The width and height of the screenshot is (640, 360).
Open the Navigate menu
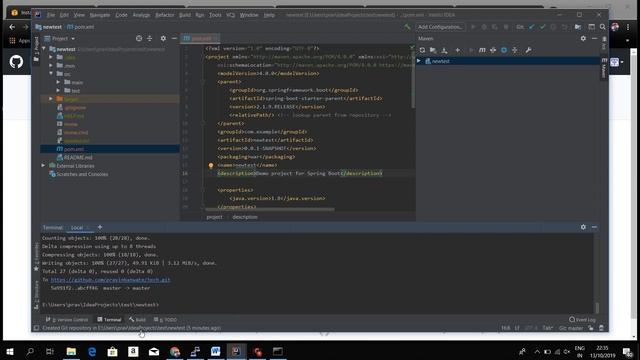coord(100,15)
